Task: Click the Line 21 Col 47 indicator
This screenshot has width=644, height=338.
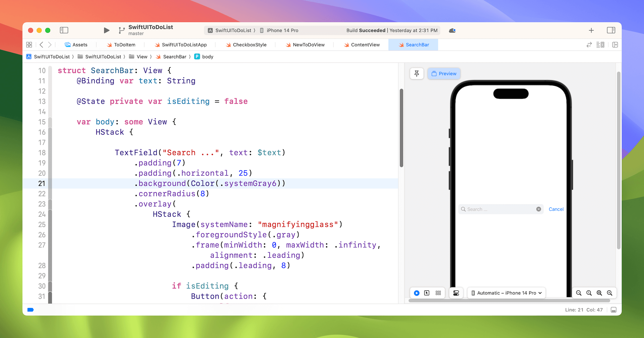Action: click(x=584, y=310)
